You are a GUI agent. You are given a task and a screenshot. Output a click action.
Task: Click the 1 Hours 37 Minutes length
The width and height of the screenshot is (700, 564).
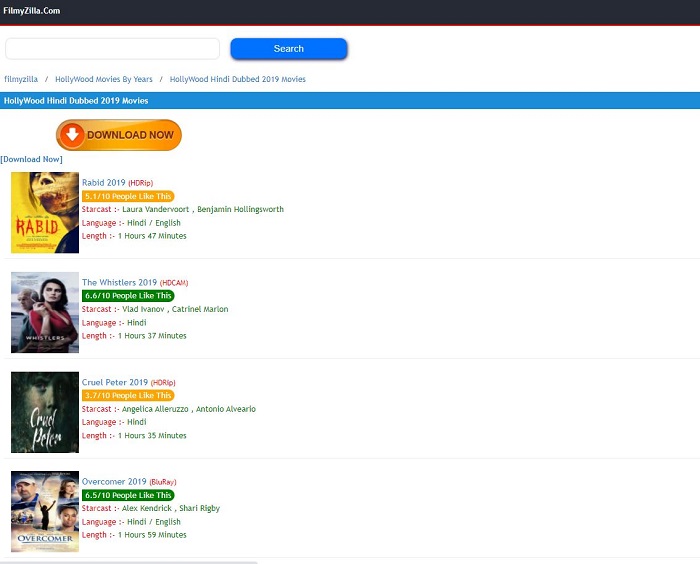(x=152, y=336)
